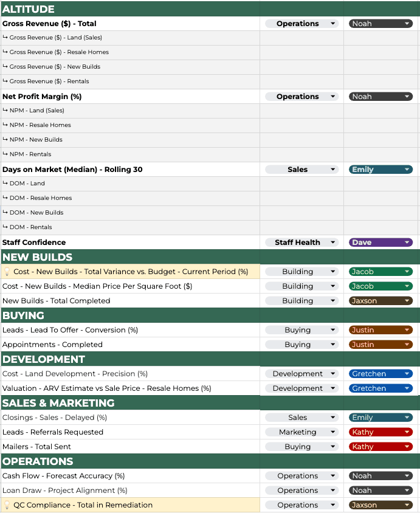Click lightbulb icon beside Cost - New Builds Total Variance

pos(7,272)
